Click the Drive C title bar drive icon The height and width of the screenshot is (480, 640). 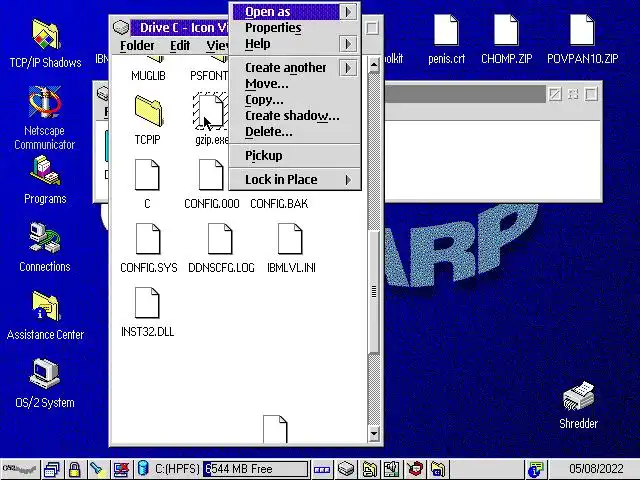121,27
